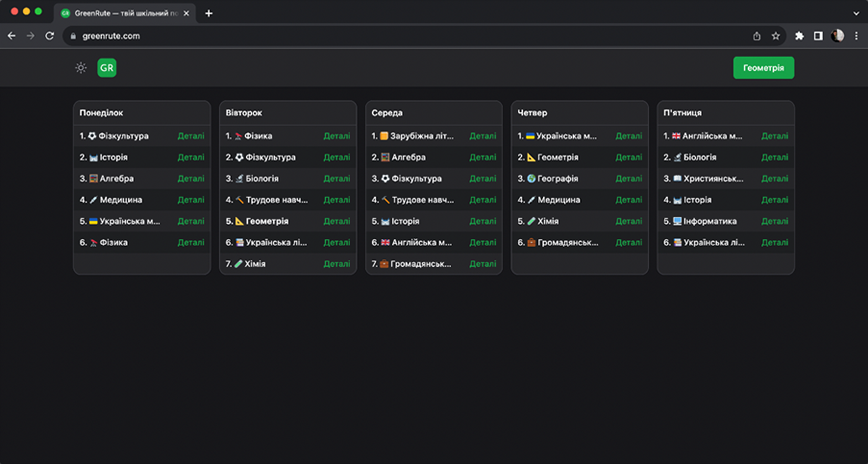
Task: Click the green Геометрія button
Action: pyautogui.click(x=763, y=68)
